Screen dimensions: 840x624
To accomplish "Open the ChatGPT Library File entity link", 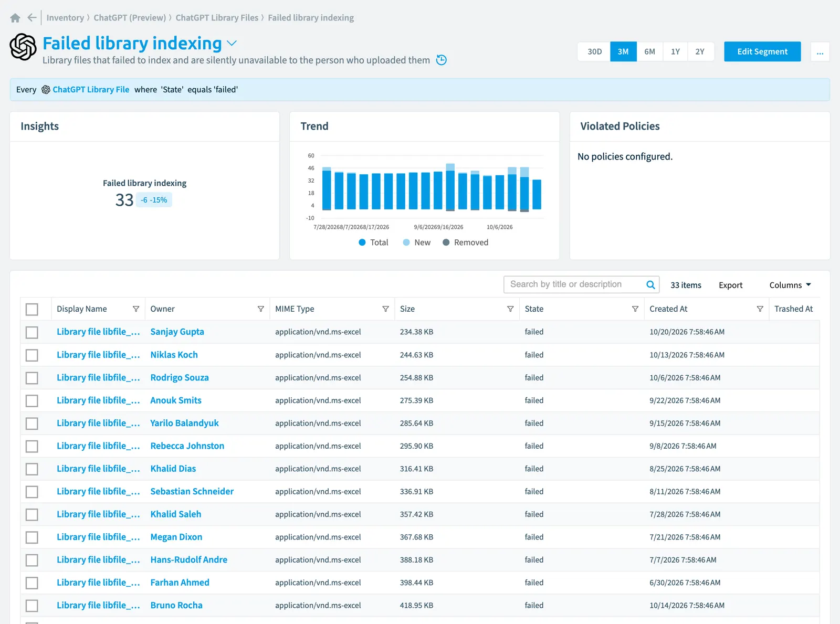I will [x=91, y=90].
